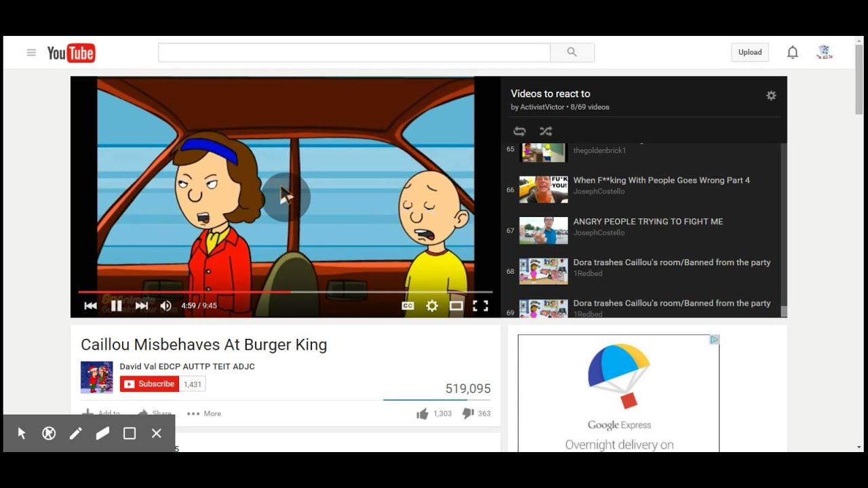Select the pointer tool in annotation toolbar
868x488 pixels.
tap(22, 433)
